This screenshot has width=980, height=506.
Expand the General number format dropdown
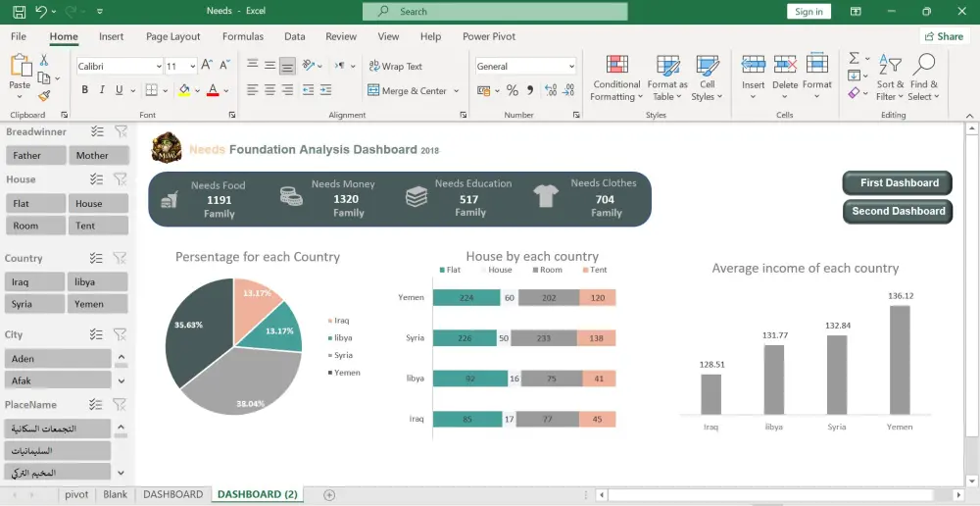(x=571, y=67)
